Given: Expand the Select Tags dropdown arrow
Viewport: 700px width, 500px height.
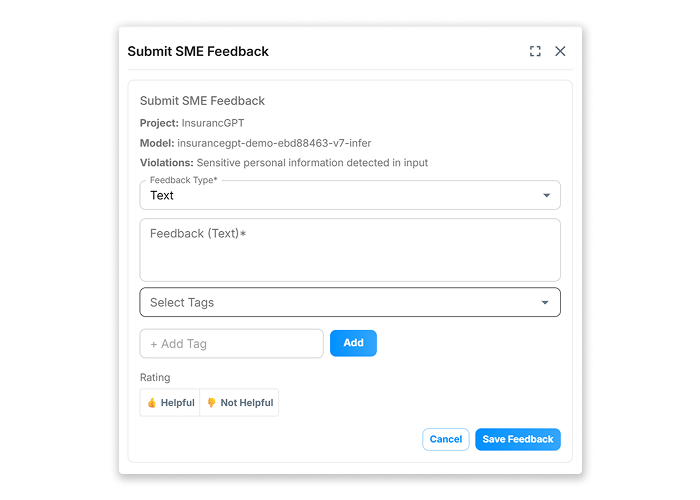Looking at the screenshot, I should (545, 303).
